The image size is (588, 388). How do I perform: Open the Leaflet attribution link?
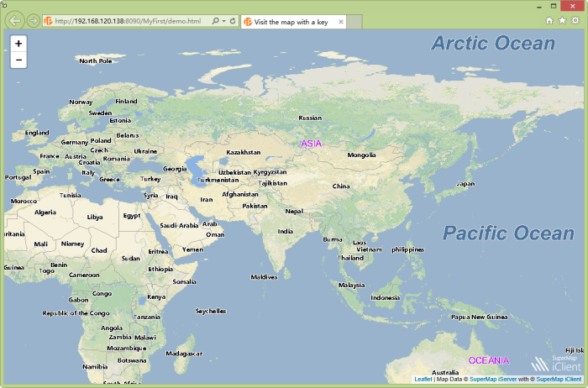423,379
